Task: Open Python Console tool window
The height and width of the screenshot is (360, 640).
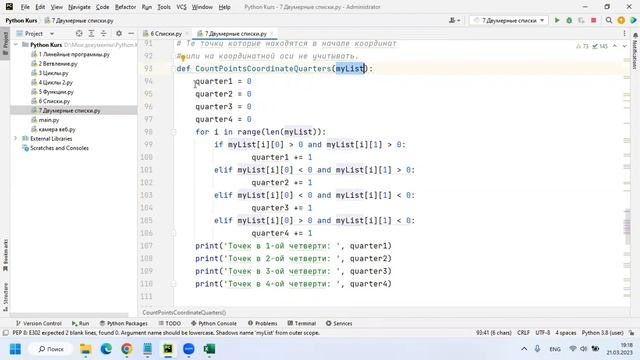Action: pyautogui.click(x=214, y=323)
